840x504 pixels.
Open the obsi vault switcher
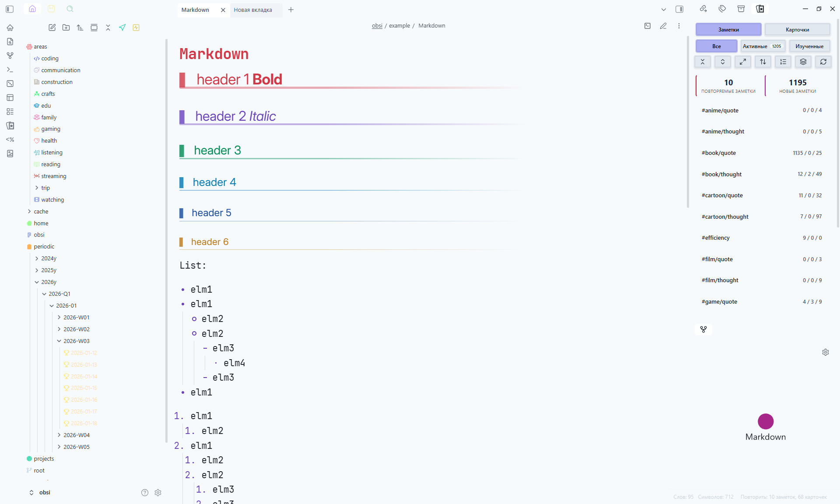[x=40, y=493]
